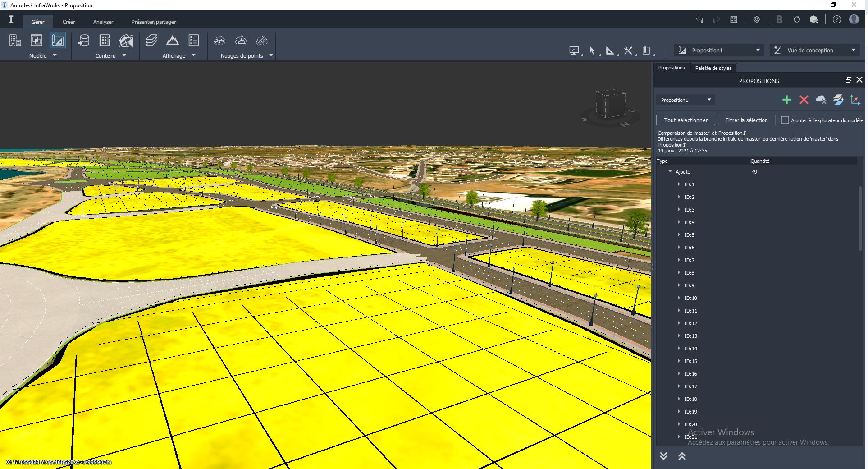
Task: Open the data sources database icon
Action: pos(83,41)
